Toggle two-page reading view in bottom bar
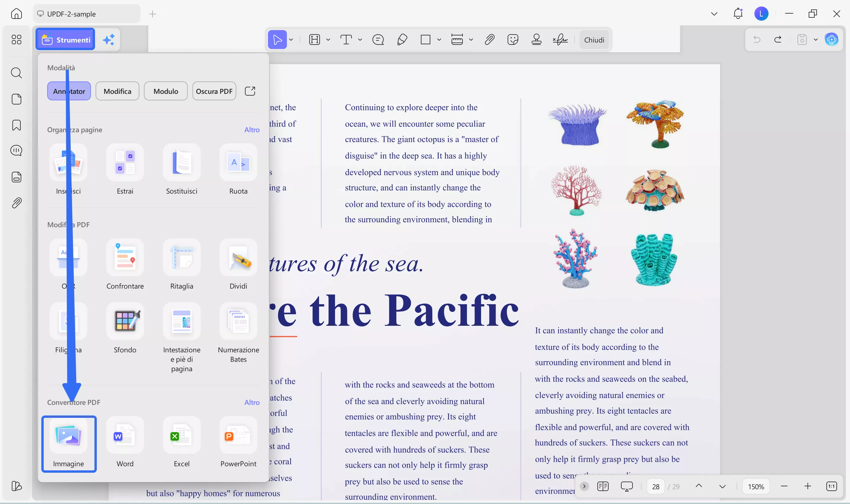The image size is (850, 504). tap(603, 486)
